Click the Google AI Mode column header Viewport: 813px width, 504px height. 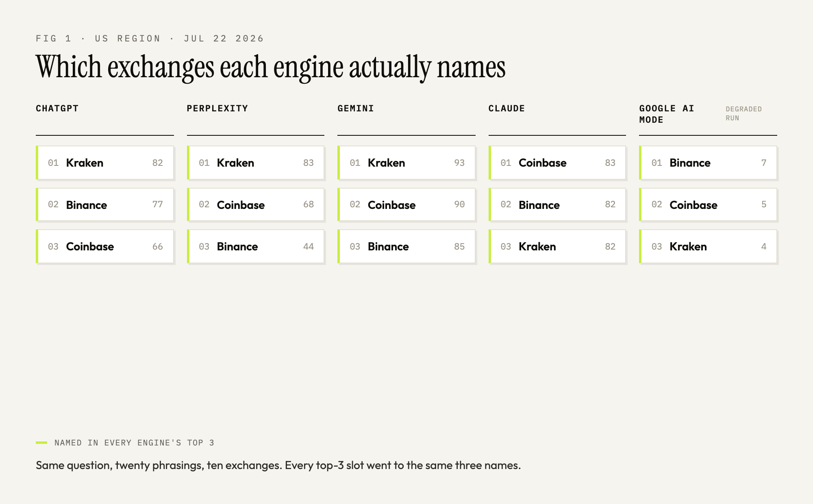pos(667,114)
